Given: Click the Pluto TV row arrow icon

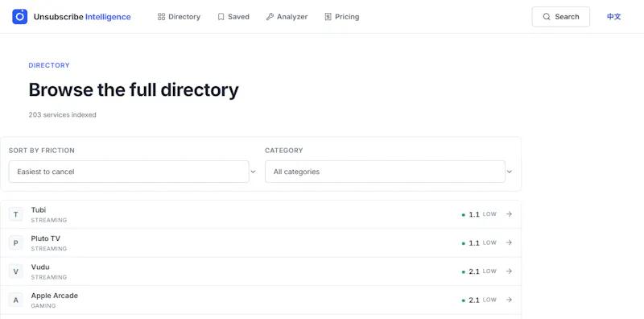Looking at the screenshot, I should click(509, 242).
